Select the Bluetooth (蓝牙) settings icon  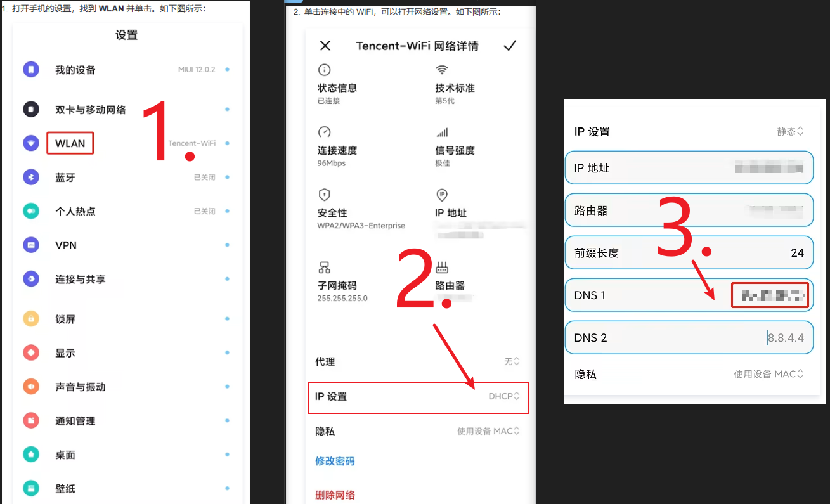pos(31,177)
